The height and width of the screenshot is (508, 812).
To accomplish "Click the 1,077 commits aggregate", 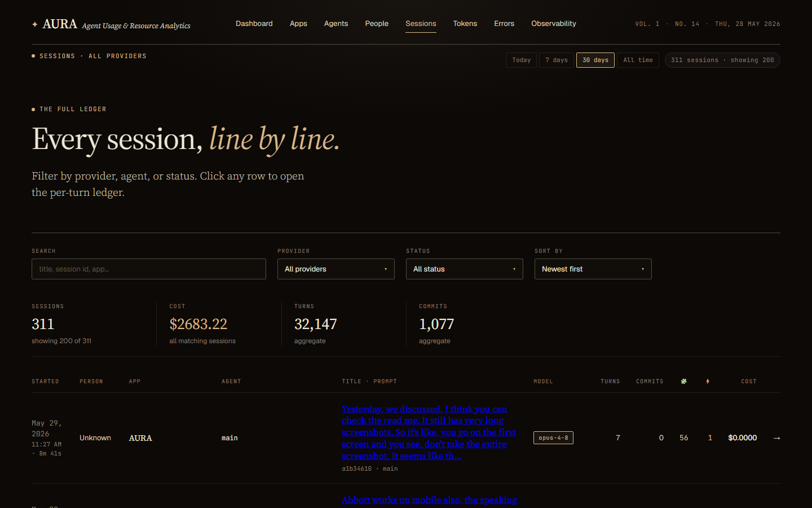I will 436,324.
